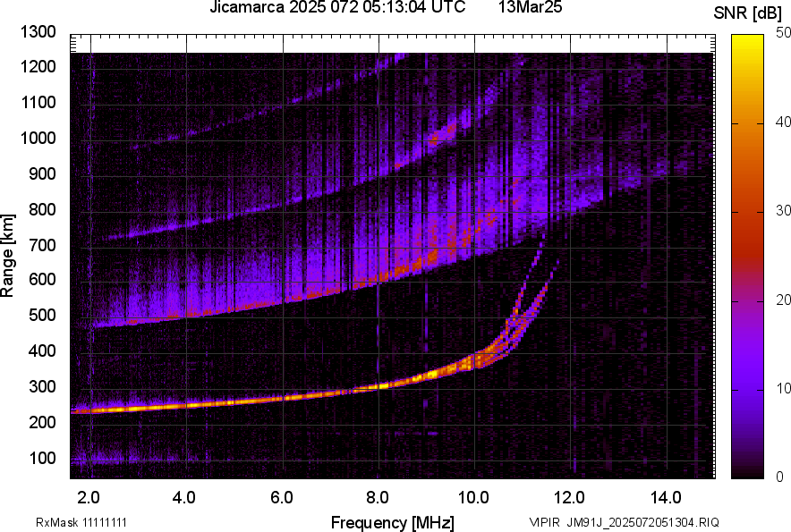The height and width of the screenshot is (532, 791).
Task: Click frequency axis tick 12.0
Action: 570,498
